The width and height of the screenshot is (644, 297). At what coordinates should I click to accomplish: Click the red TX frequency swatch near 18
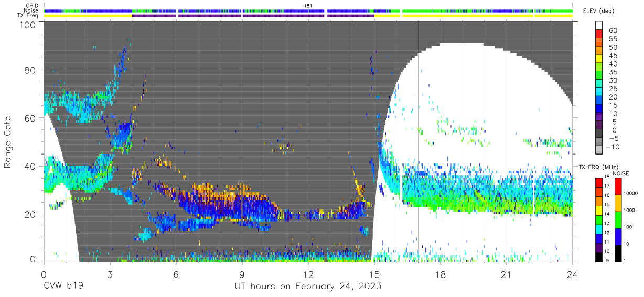tap(599, 182)
